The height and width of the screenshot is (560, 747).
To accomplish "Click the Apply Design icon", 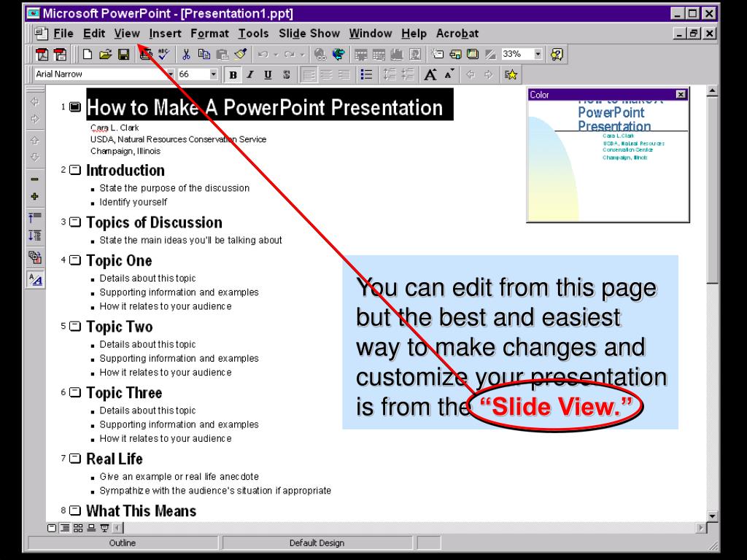I will pyautogui.click(x=473, y=54).
